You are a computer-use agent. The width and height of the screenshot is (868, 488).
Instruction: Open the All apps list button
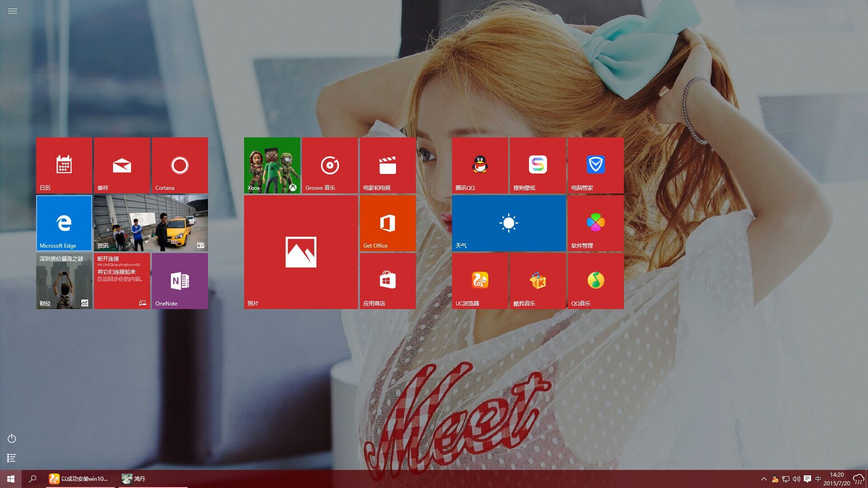coord(12,458)
